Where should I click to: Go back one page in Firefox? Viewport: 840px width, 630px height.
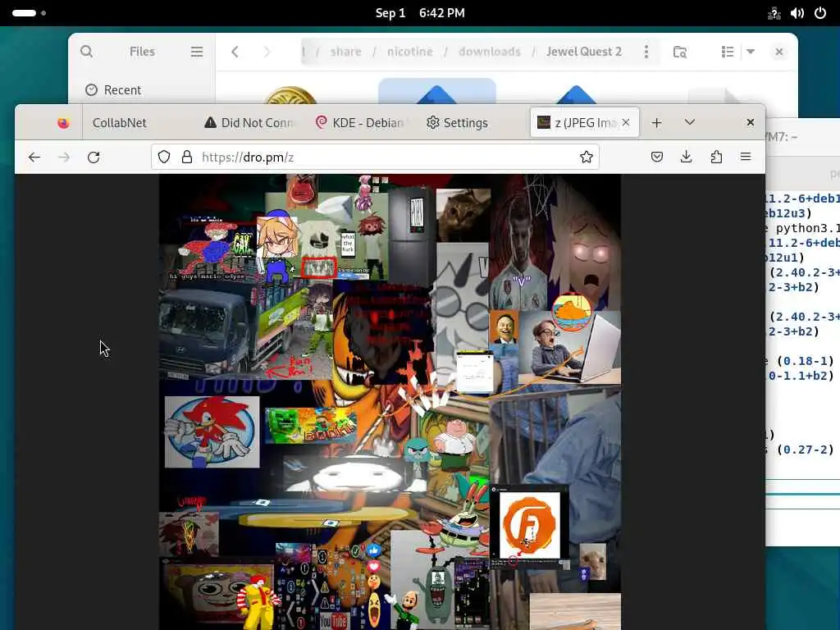pos(34,157)
